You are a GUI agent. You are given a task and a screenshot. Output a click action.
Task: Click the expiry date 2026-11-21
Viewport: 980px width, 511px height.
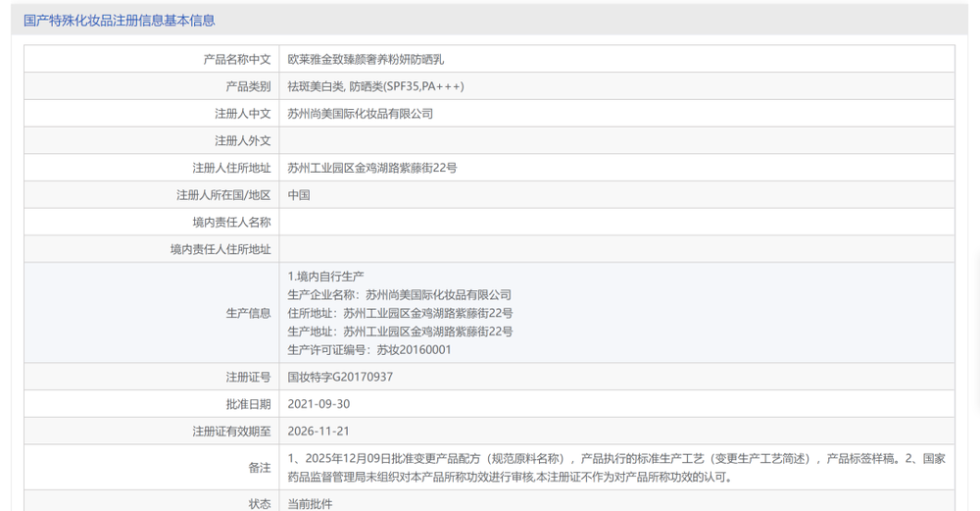(x=318, y=432)
